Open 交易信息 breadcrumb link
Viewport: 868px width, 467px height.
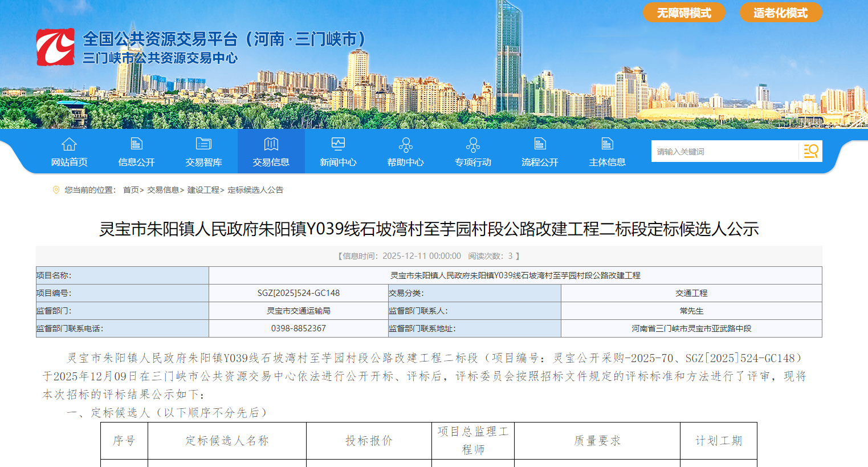163,190
